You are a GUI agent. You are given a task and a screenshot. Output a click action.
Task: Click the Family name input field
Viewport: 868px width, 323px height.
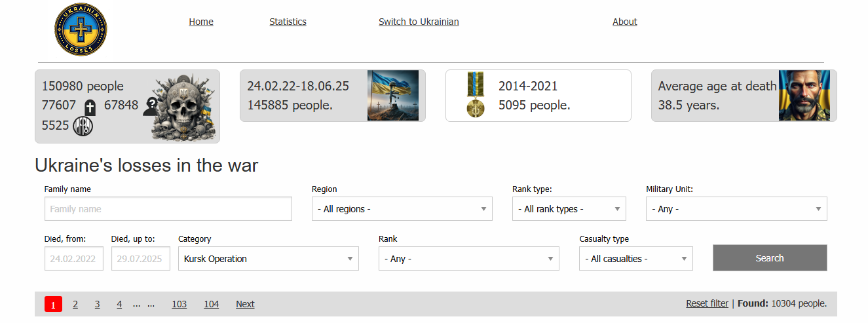coord(168,209)
